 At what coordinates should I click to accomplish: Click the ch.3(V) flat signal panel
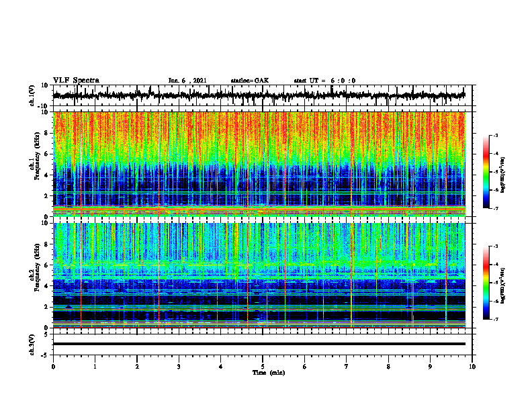pyautogui.click(x=263, y=345)
